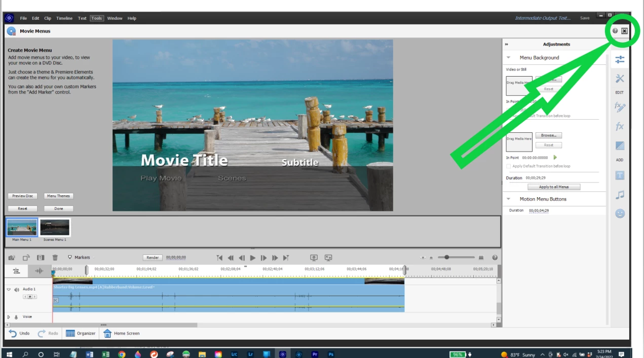
Task: Open the Edit menu
Action: click(x=35, y=18)
